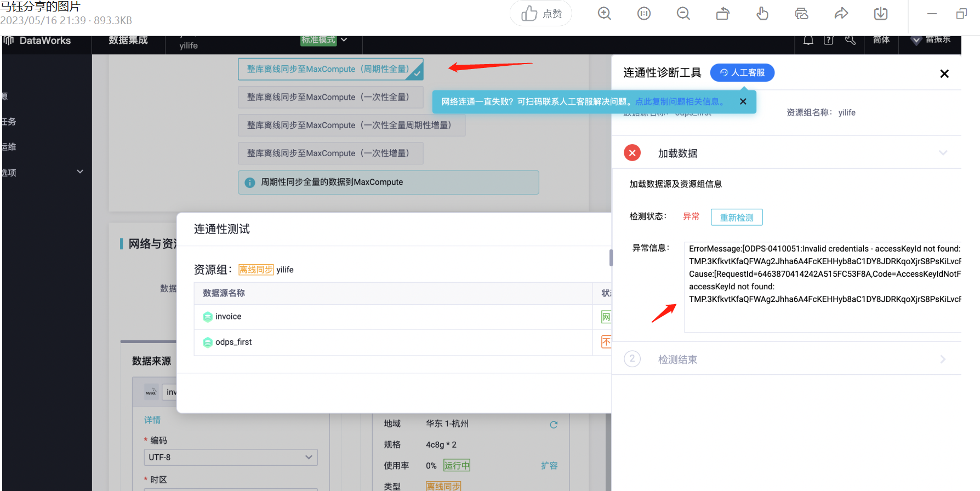Click the 扩容 link

tap(549, 465)
